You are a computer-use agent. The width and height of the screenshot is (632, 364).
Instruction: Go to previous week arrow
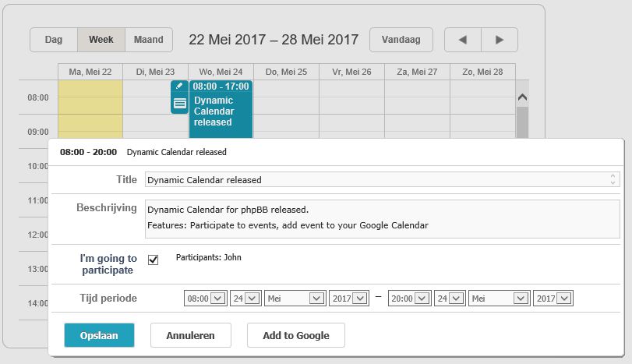click(463, 40)
